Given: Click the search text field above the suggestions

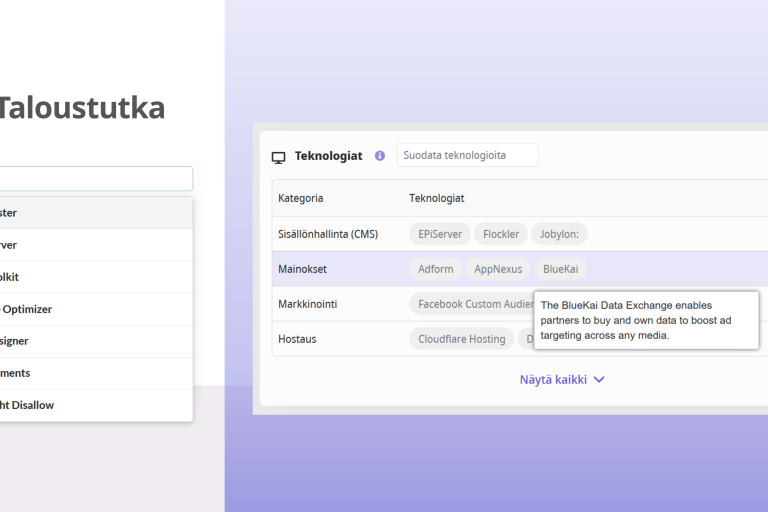Looking at the screenshot, I should point(96,178).
